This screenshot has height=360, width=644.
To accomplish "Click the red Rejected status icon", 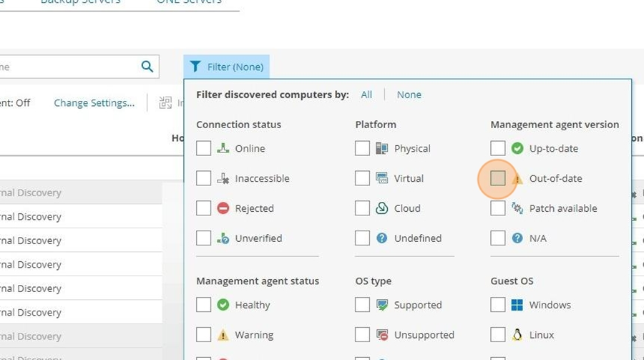I will click(223, 208).
